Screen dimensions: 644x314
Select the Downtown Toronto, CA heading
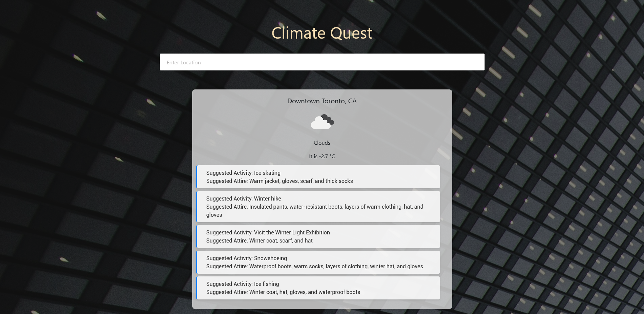322,101
